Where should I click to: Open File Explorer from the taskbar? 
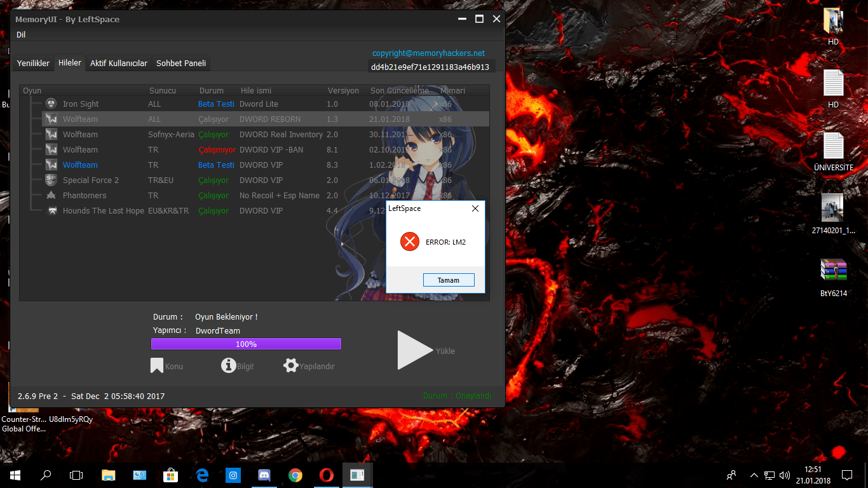pyautogui.click(x=109, y=475)
